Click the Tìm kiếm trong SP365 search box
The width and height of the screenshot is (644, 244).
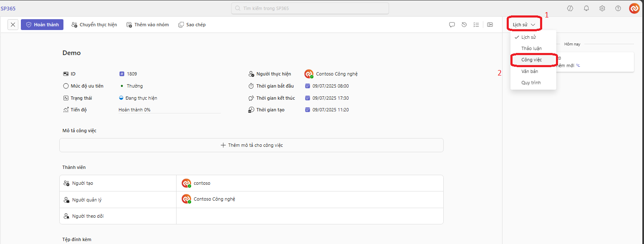coord(310,8)
